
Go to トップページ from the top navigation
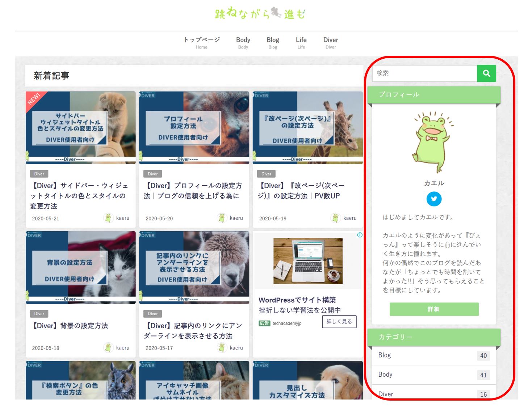tap(201, 40)
